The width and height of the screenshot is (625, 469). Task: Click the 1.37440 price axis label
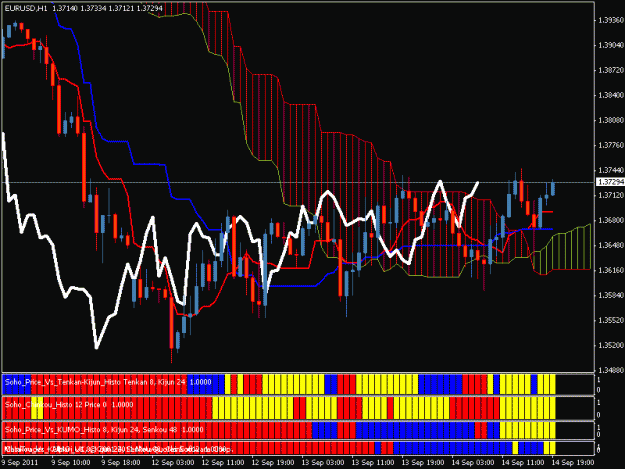(x=611, y=170)
